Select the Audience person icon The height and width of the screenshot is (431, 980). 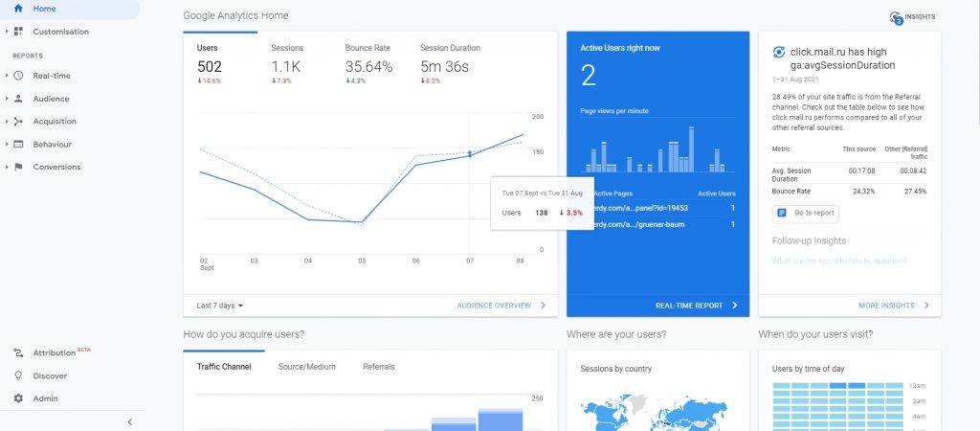coord(18,99)
